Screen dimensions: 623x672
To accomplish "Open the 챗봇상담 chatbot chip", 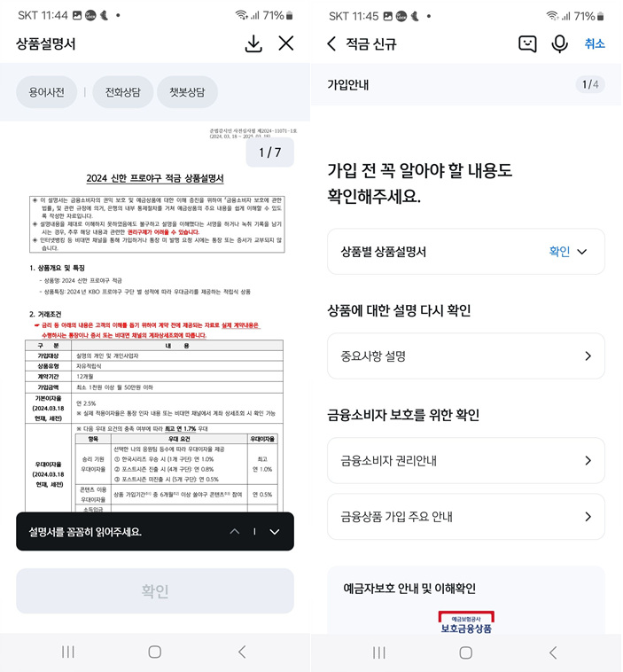I will (x=187, y=92).
